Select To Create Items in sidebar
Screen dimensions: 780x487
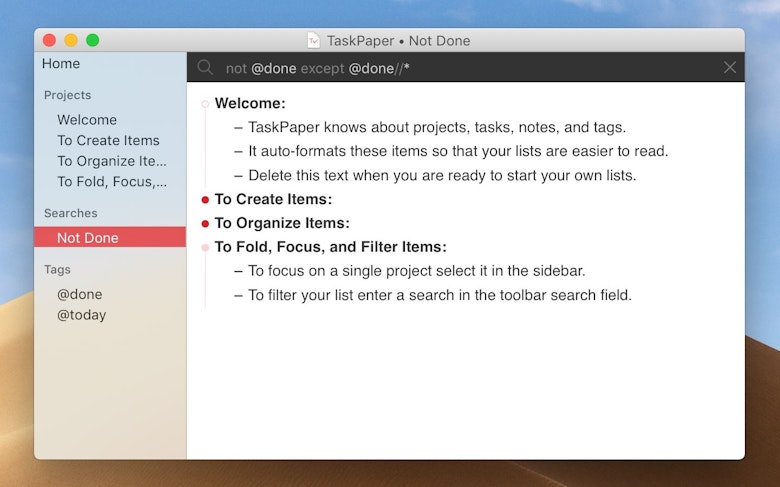[x=108, y=140]
